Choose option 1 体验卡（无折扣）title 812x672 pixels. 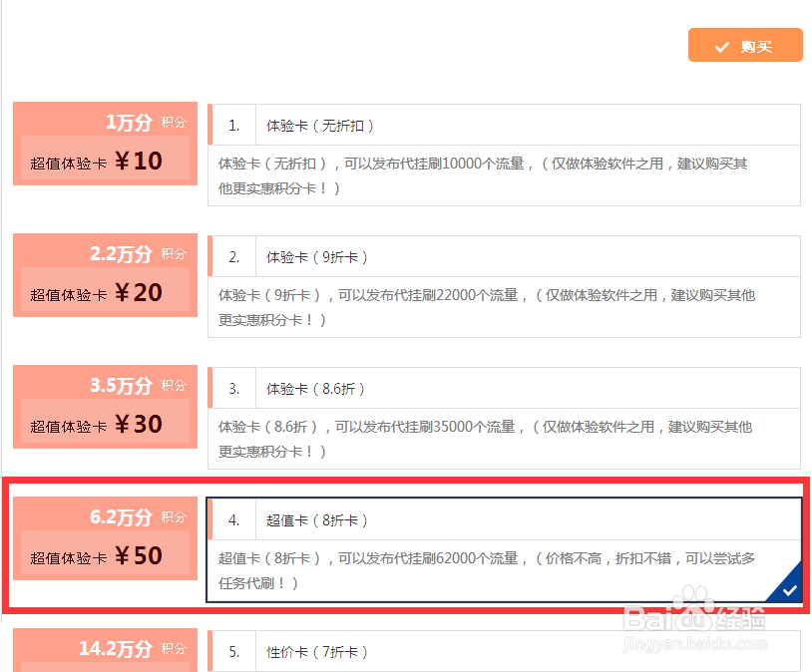pyautogui.click(x=319, y=126)
